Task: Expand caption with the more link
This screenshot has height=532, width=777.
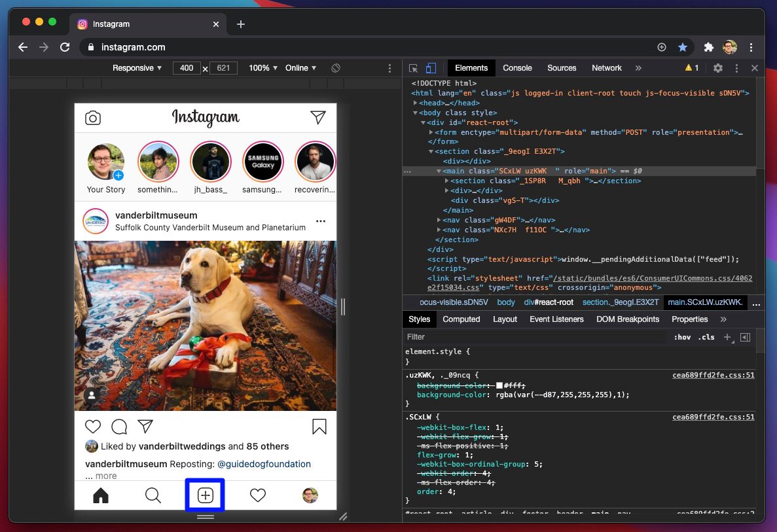Action: pyautogui.click(x=106, y=476)
